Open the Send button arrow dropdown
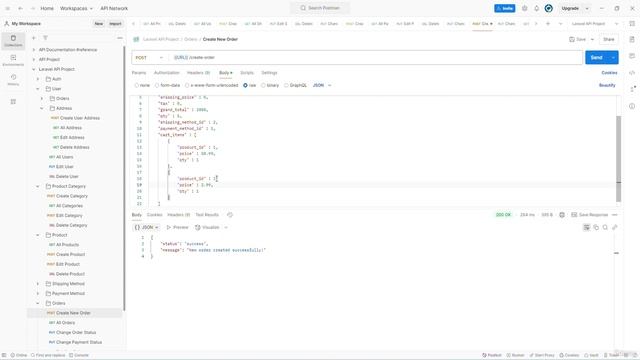The width and height of the screenshot is (640, 360). point(613,58)
